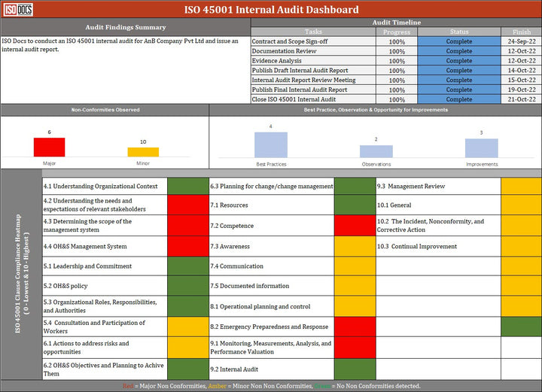Click the red cell for 8.2 Emergency Preparedness
Viewport: 542px width, 392px height.
pos(355,327)
